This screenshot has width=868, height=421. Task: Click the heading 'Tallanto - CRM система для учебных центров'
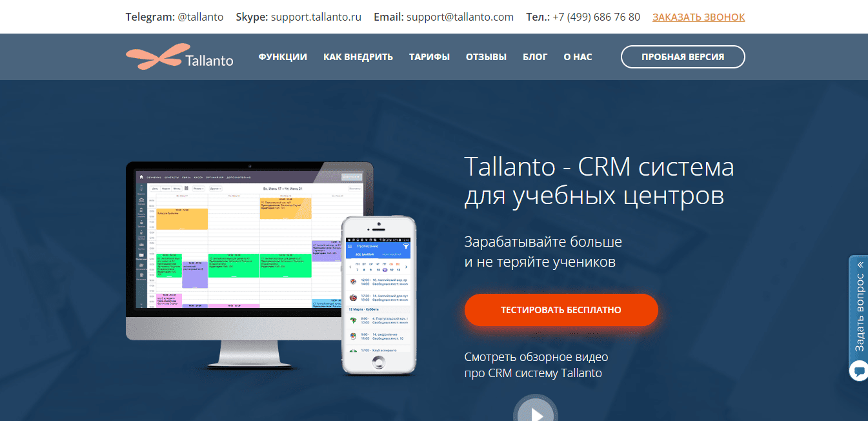pos(599,181)
